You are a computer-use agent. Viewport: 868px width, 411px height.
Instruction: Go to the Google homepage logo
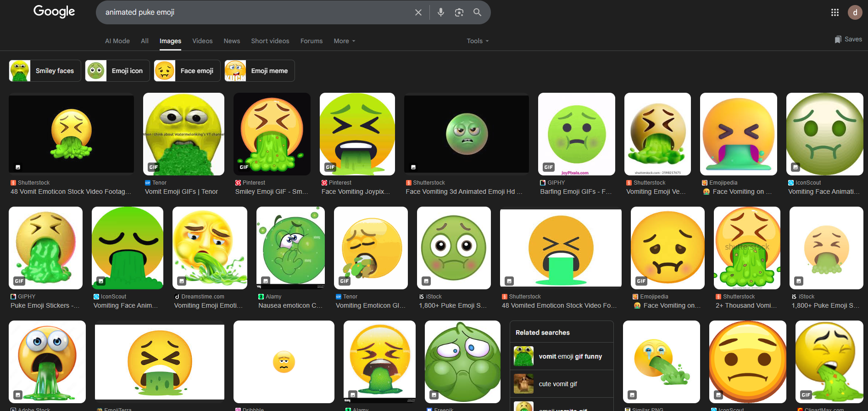54,11
